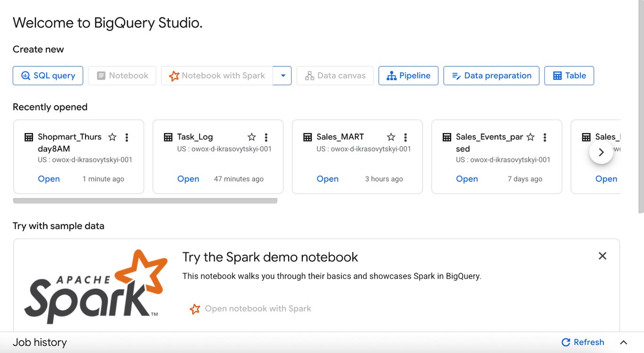Click the Spark star icon beside Open notebook
This screenshot has width=644, height=353.
(195, 309)
